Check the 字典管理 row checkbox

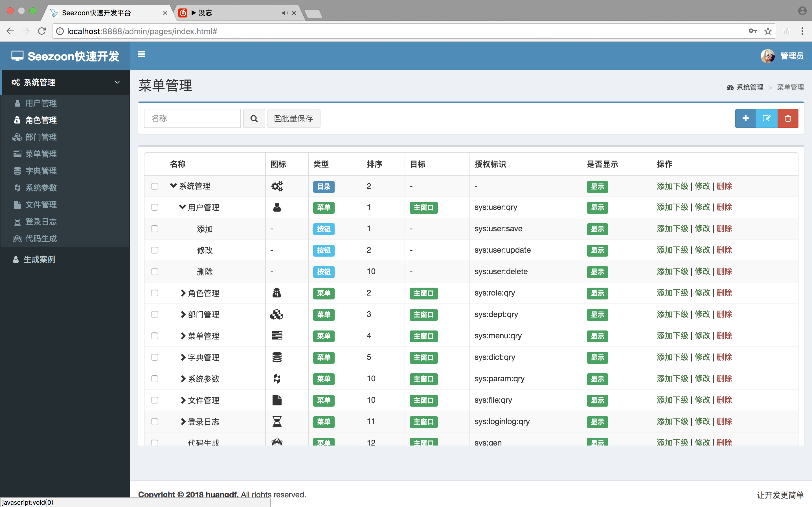point(154,358)
